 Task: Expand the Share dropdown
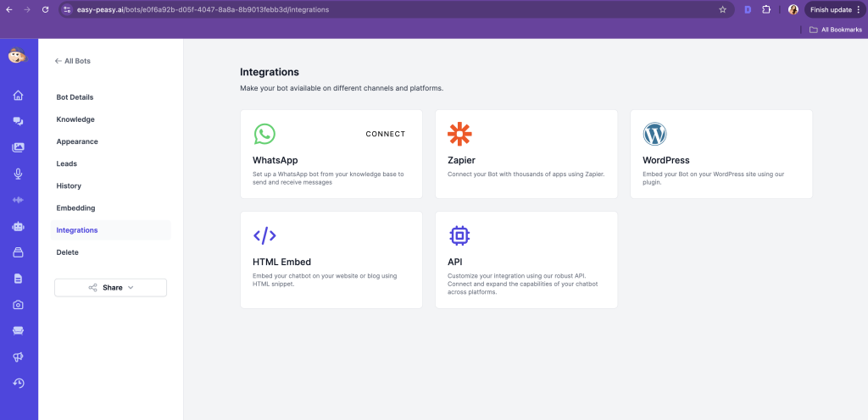tap(110, 288)
